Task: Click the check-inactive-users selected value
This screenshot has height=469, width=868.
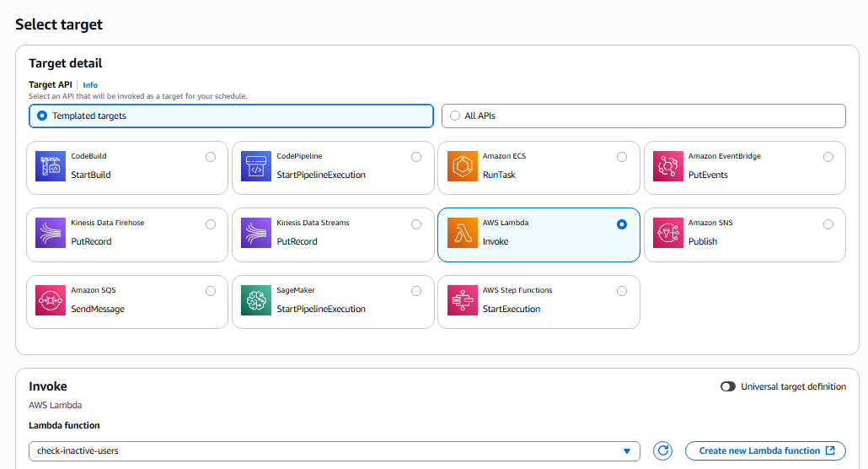Action: click(78, 450)
